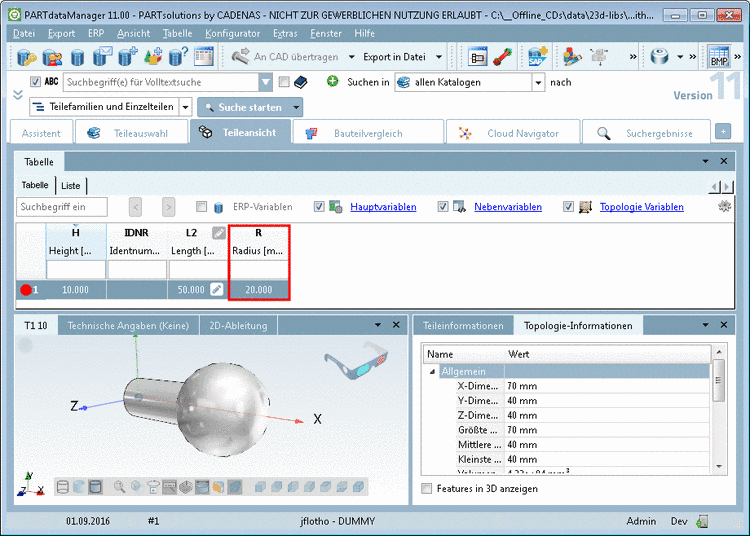Click the SAP icon in the toolbar
Screen dimensions: 750x536
(538, 56)
